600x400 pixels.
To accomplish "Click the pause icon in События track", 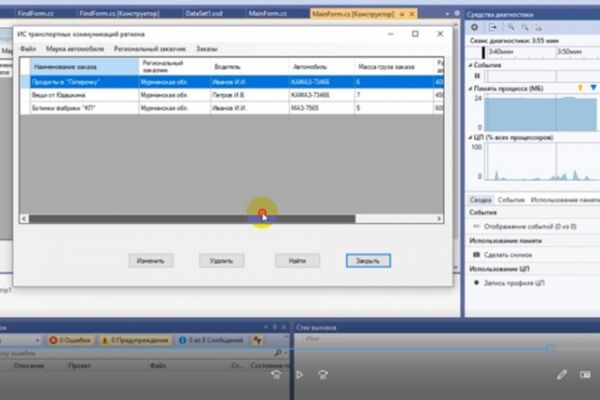I will (x=477, y=76).
